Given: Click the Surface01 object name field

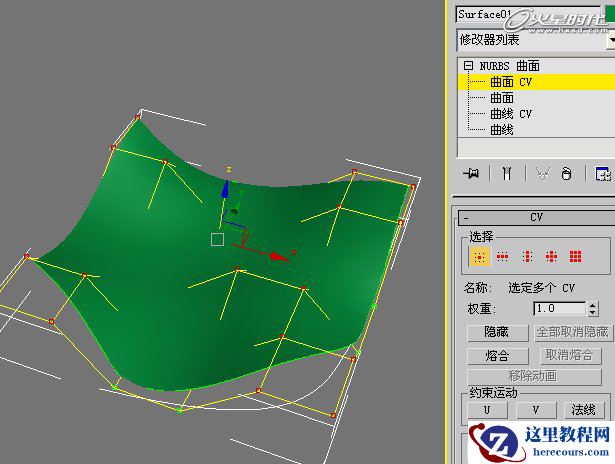Looking at the screenshot, I should [528, 15].
